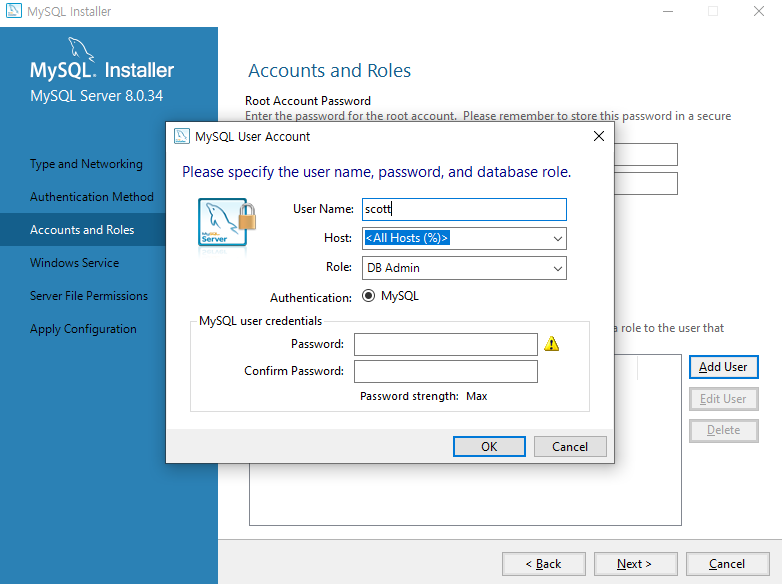Viewport: 782px width, 584px height.
Task: Click into the Confirm Password field
Action: tap(445, 372)
